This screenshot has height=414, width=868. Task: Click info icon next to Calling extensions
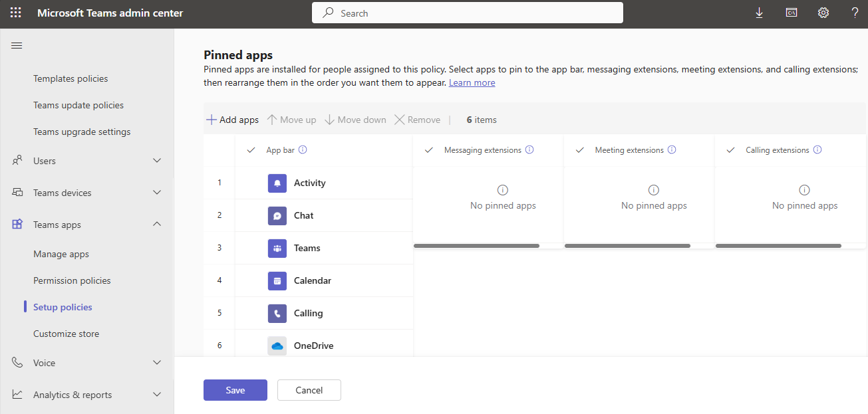(817, 150)
